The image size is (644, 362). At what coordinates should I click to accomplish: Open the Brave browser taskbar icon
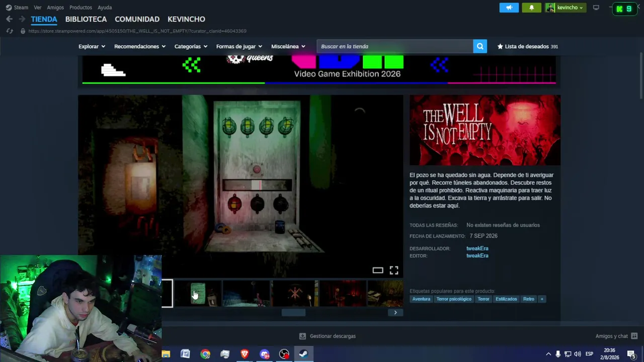pos(245,354)
